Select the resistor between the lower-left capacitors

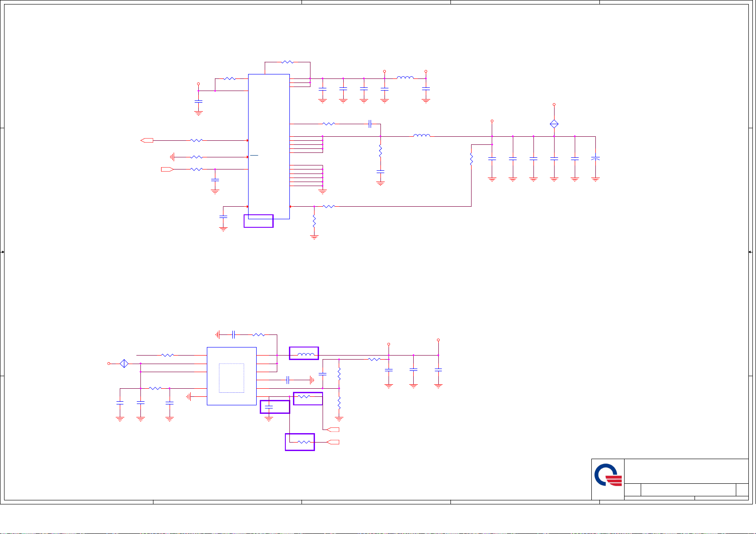pos(155,388)
